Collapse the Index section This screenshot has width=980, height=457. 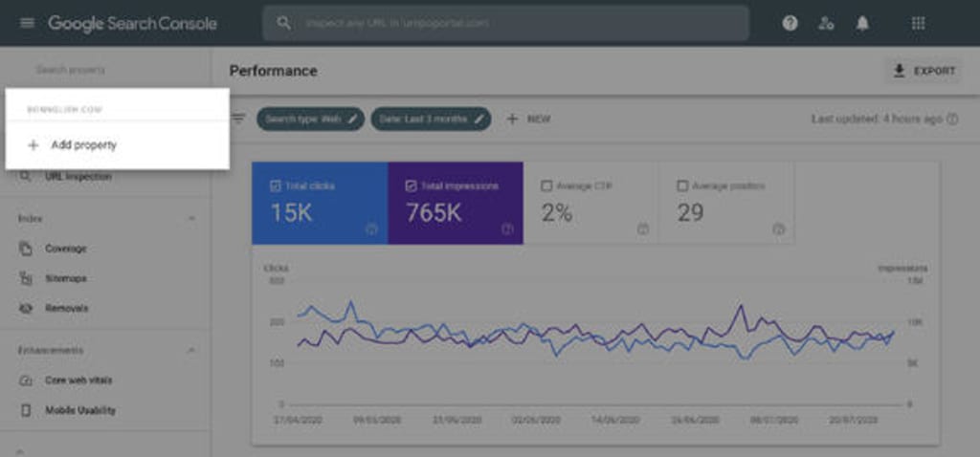[x=191, y=219]
